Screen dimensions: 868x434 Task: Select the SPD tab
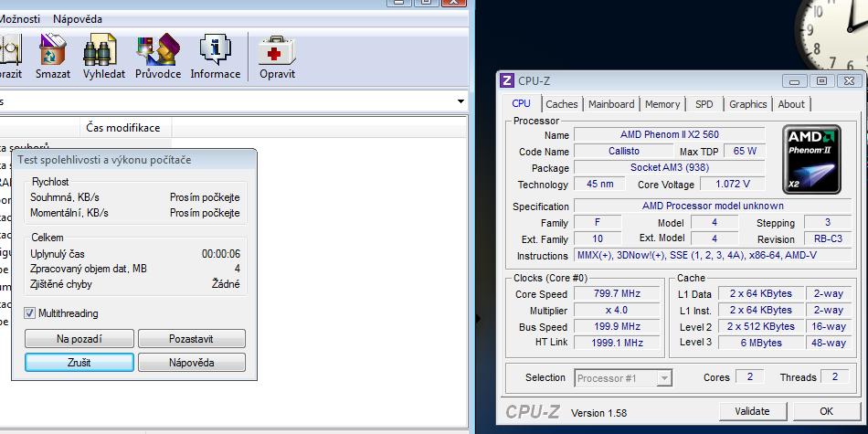tap(704, 104)
